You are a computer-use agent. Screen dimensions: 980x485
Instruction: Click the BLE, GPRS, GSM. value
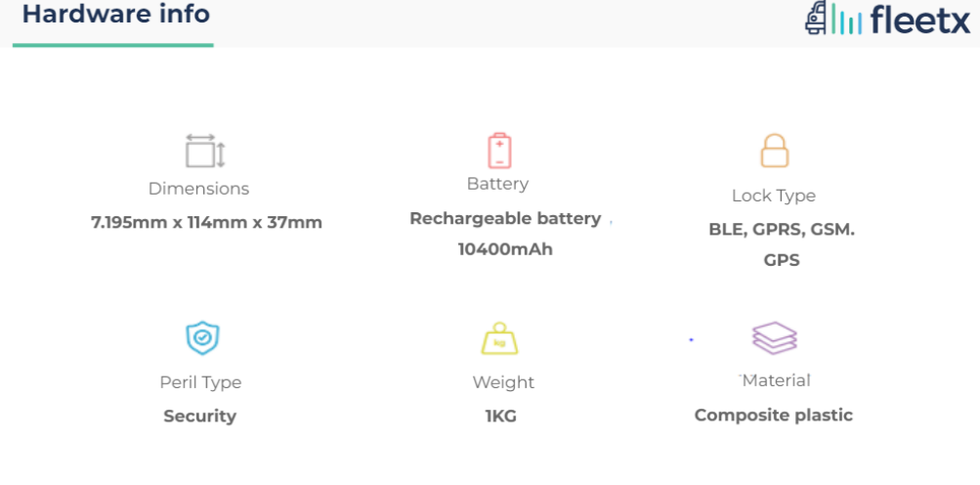point(782,230)
